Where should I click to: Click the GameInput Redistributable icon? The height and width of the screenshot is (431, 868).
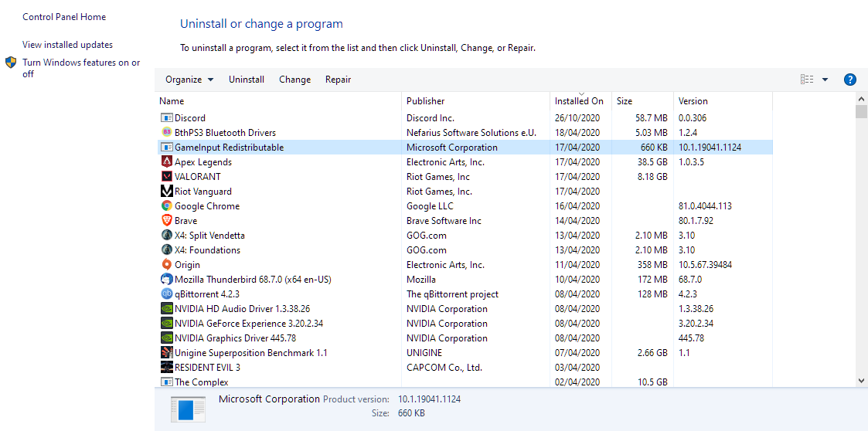click(x=167, y=148)
